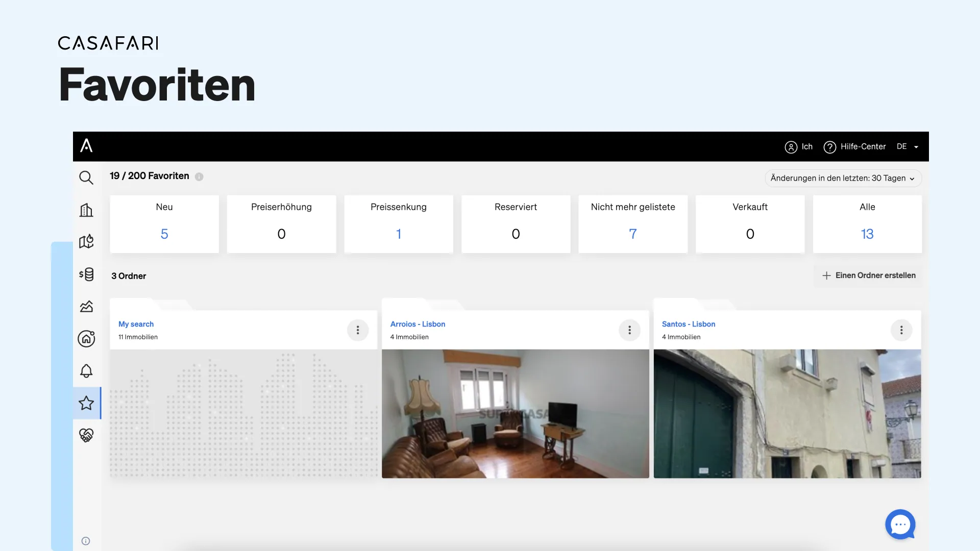This screenshot has height=551, width=980.
Task: Open the dollar coins stack icon
Action: (x=86, y=274)
